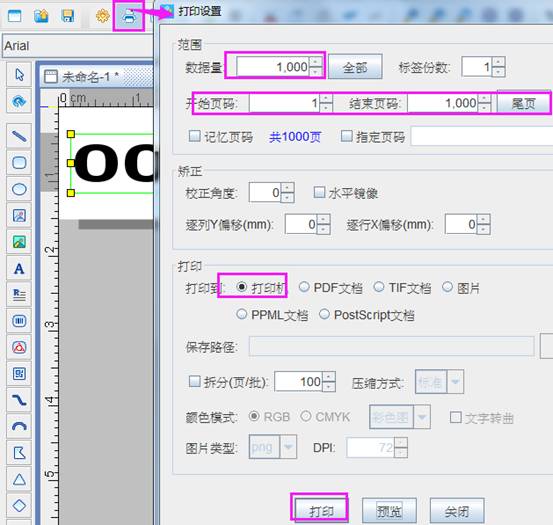Click 指定页码 text field
This screenshot has height=525, width=553.
[x=482, y=136]
